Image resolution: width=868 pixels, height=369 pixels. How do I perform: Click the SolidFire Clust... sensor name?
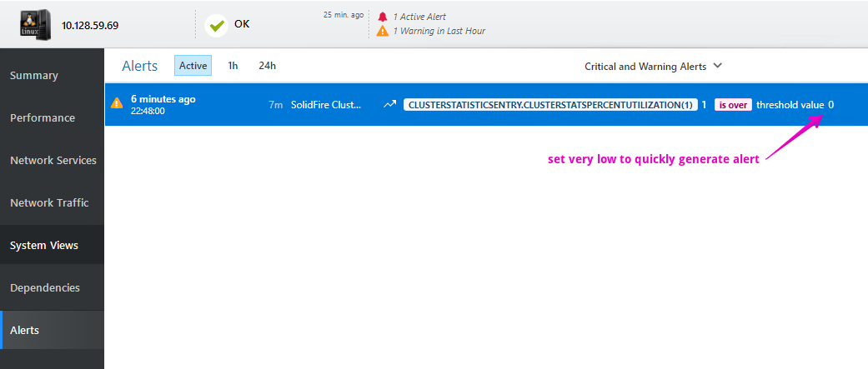(326, 105)
